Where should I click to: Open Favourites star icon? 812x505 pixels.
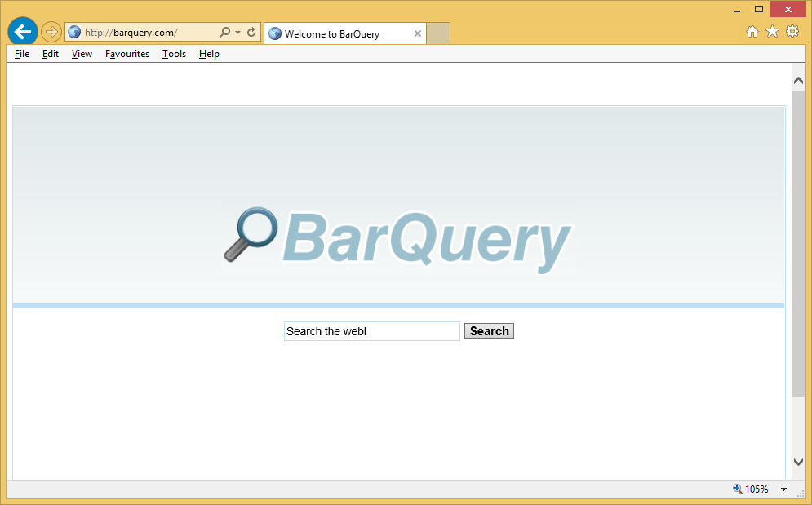(x=772, y=32)
